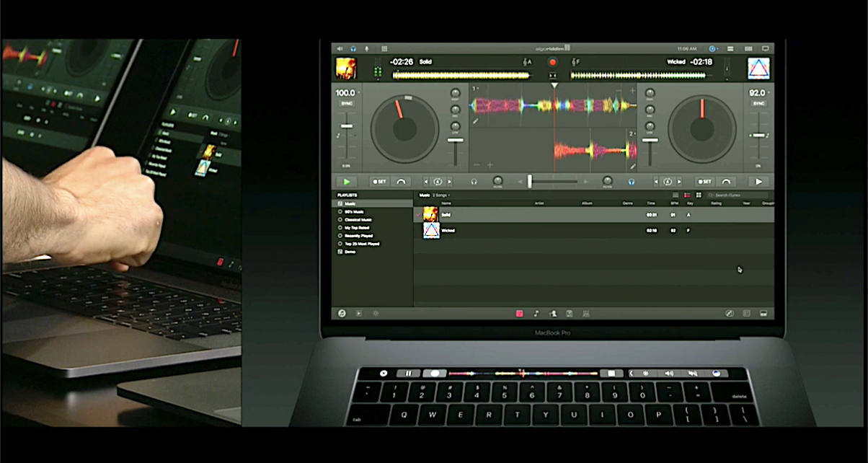Viewport: 868px width, 463px height.
Task: Toggle SYNC on the right deck
Action: [x=758, y=104]
